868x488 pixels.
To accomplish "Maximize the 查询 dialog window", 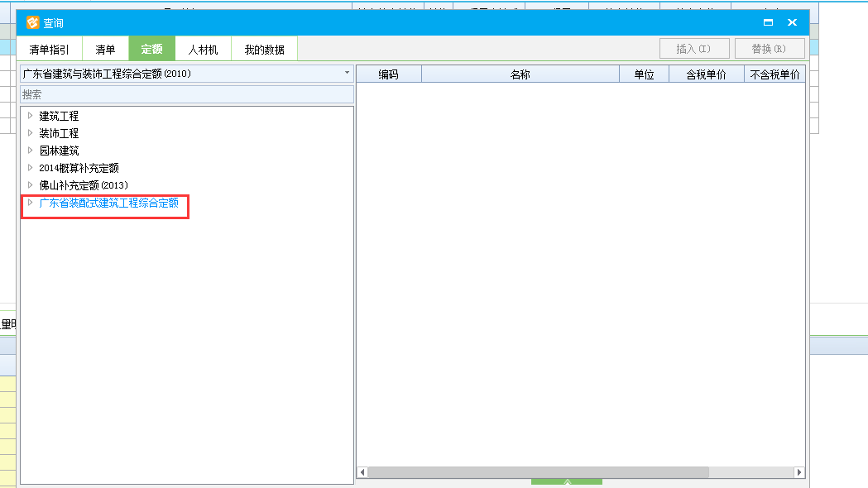I will [x=768, y=22].
